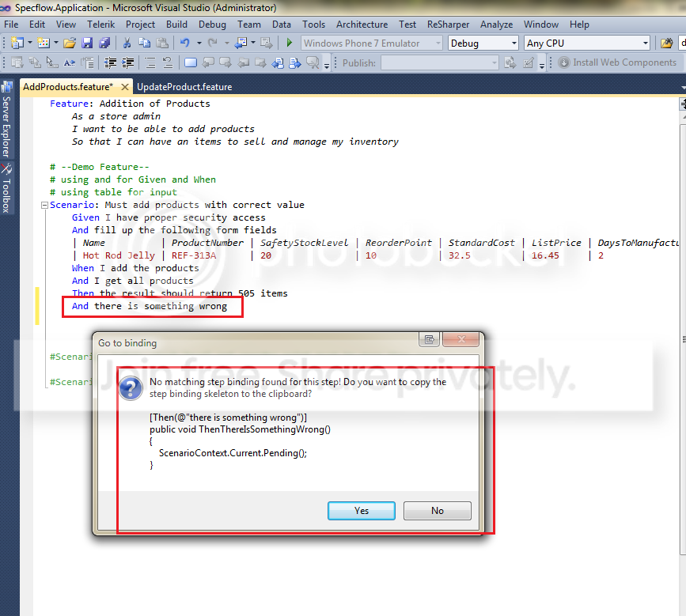Viewport: 686px width, 616px height.
Task: Open the Test menu
Action: coord(407,25)
